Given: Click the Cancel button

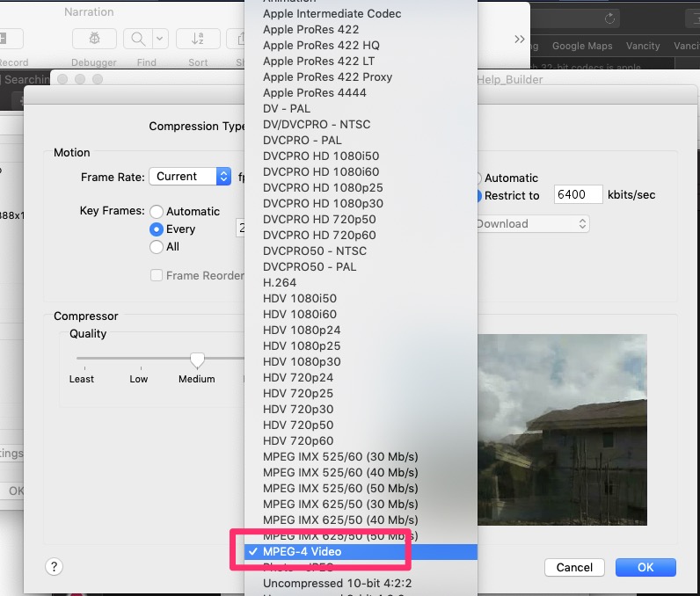Looking at the screenshot, I should [x=574, y=568].
